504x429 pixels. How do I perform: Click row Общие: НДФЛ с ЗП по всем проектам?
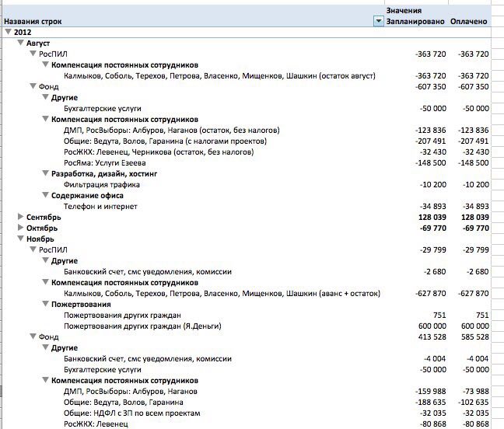131,413
